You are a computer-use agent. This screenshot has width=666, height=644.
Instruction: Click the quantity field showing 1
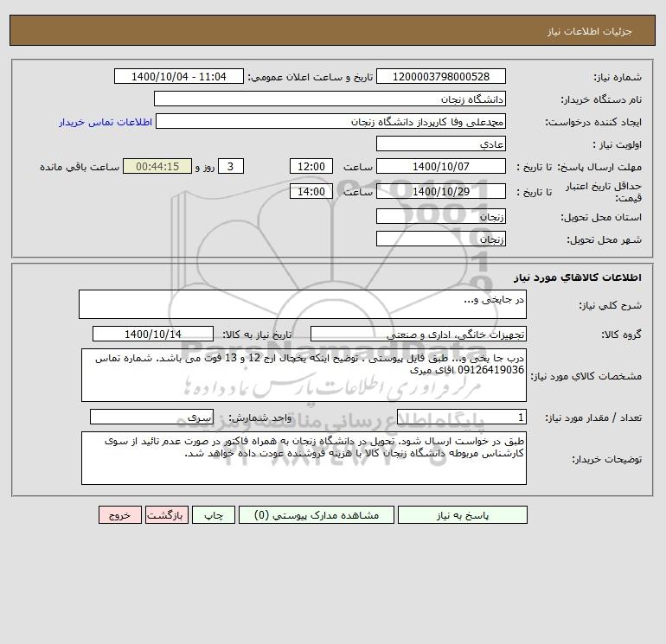pos(462,417)
